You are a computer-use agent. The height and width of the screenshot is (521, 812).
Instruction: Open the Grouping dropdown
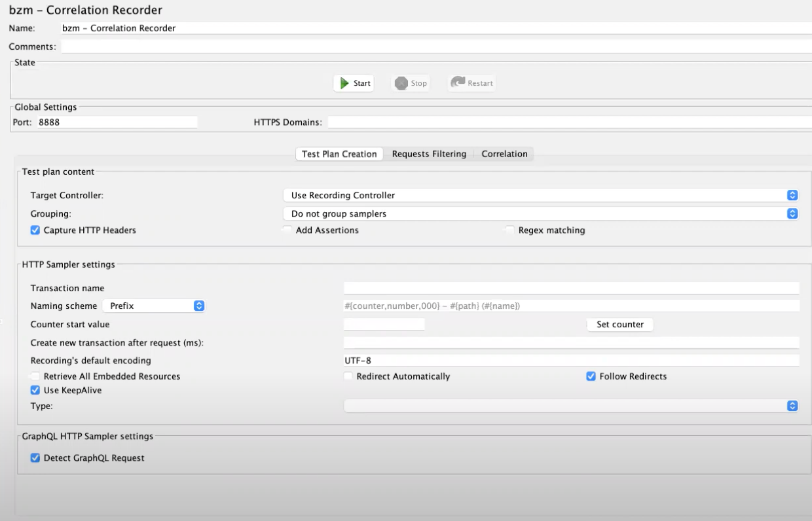[x=541, y=213]
